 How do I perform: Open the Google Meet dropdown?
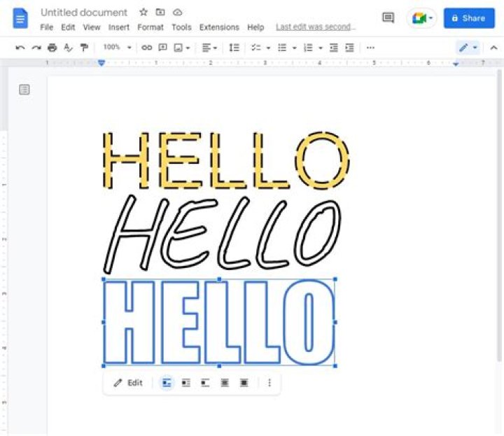click(422, 18)
